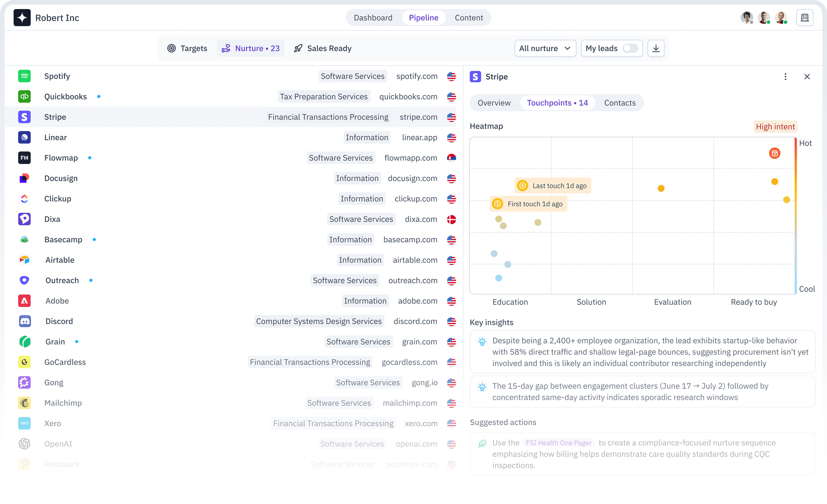827x504 pixels.
Task: Click the download export icon
Action: coord(656,48)
